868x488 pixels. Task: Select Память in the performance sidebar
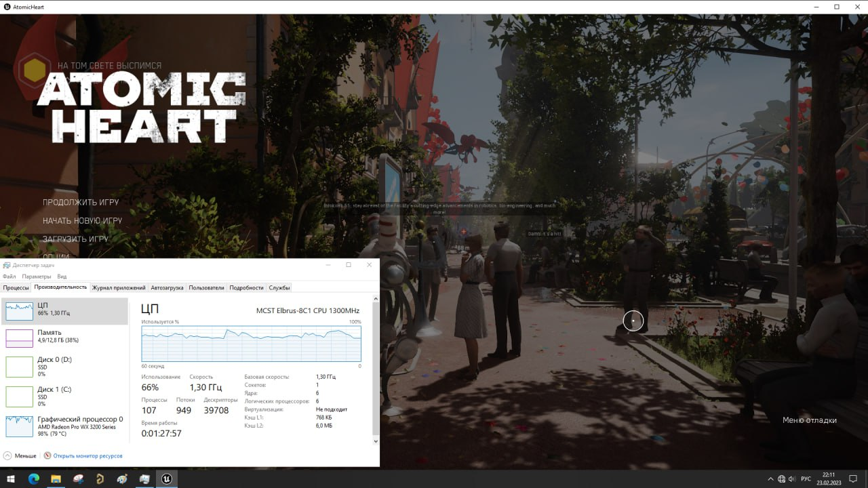[65, 337]
